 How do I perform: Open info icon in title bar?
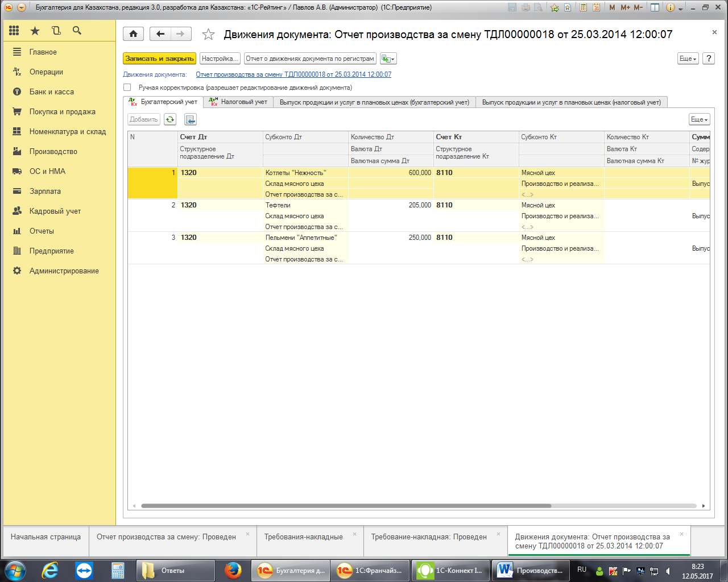671,7
